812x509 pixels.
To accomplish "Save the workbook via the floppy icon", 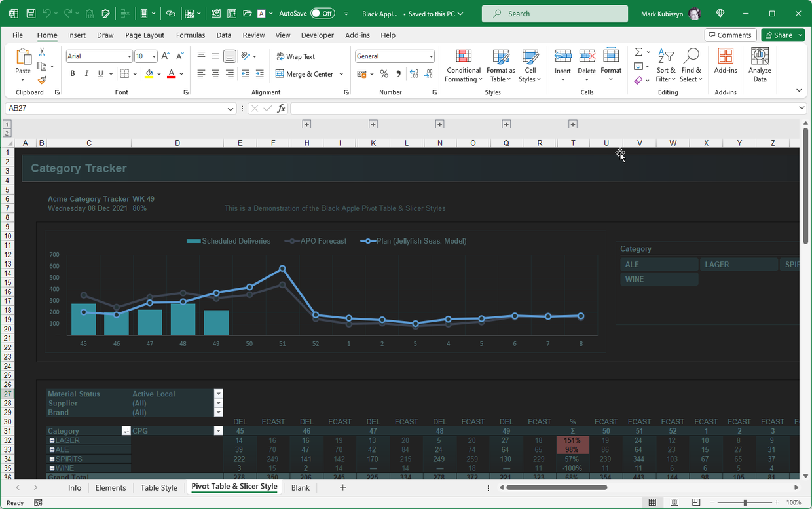I will pos(31,14).
